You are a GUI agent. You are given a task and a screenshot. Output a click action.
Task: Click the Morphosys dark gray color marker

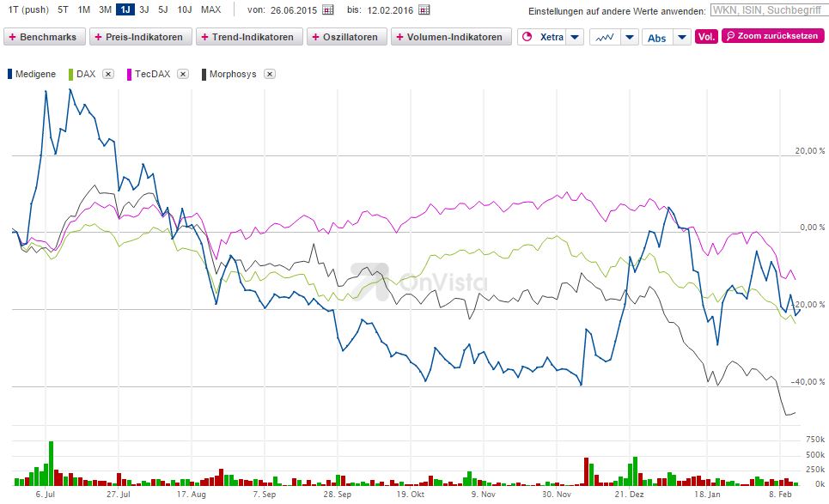tap(204, 74)
